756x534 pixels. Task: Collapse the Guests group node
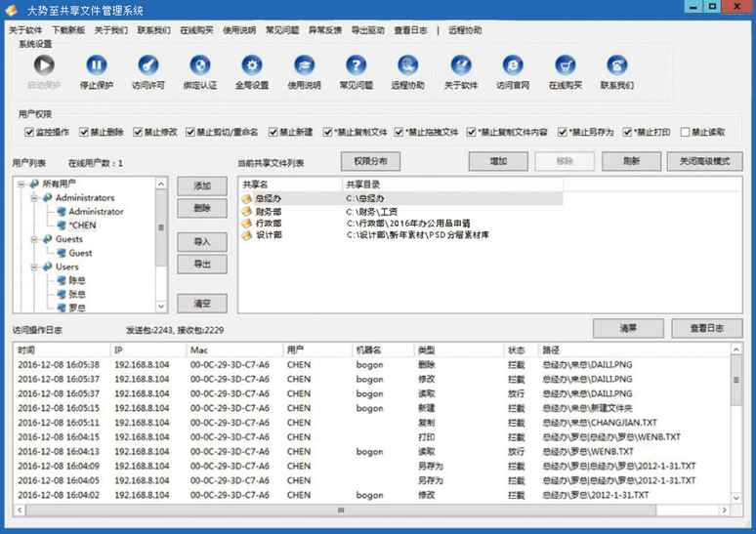(33, 239)
